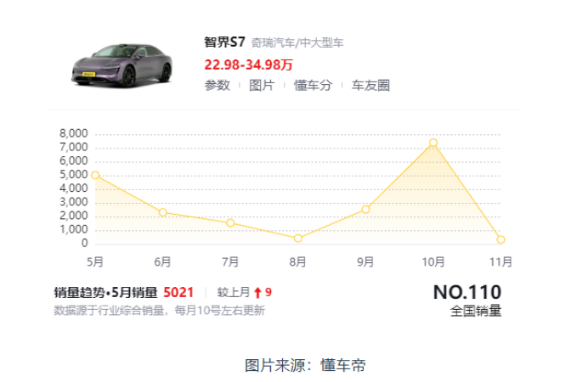Open the 奇瑞汽车/中大型车 category link
The height and width of the screenshot is (382, 588).
(x=297, y=42)
